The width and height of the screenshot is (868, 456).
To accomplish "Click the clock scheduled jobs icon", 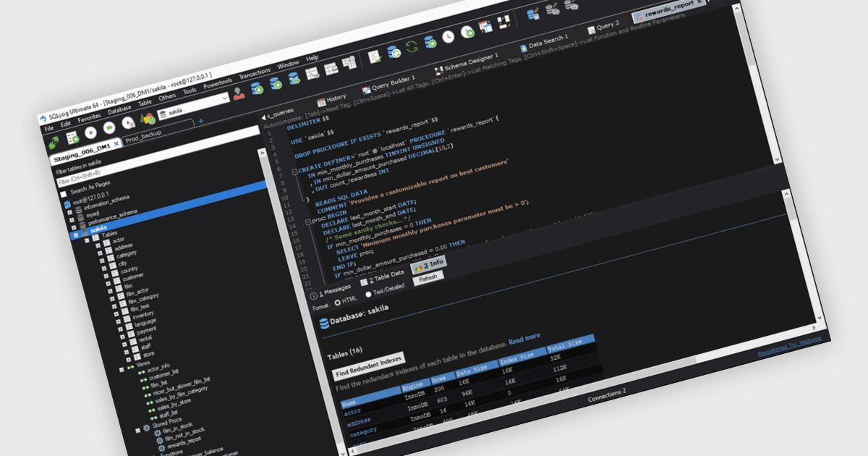I will coord(449,35).
